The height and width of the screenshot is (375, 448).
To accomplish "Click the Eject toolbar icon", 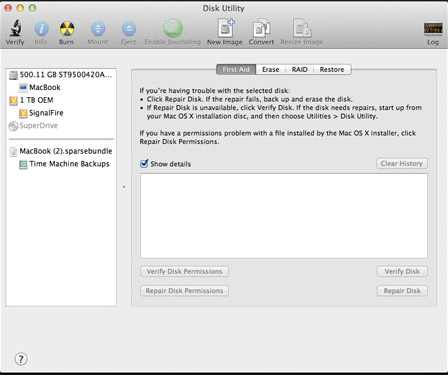I will [x=129, y=29].
